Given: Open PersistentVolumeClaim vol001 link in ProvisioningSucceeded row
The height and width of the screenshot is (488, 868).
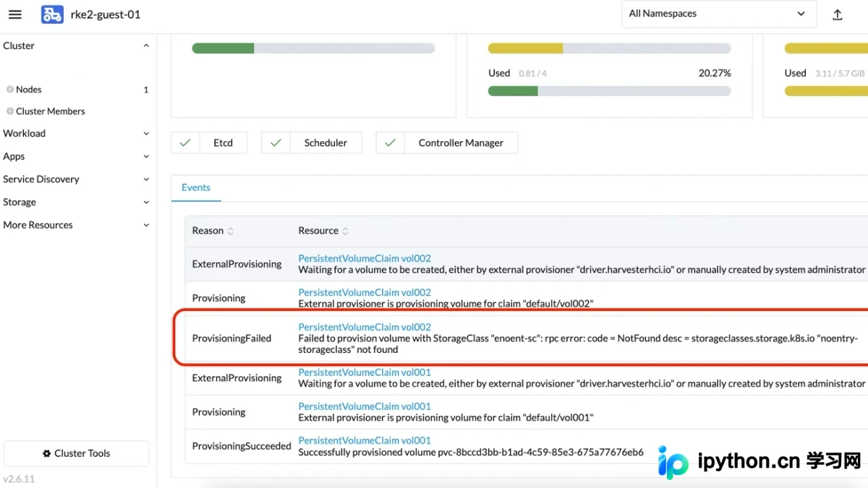Looking at the screenshot, I should 365,440.
